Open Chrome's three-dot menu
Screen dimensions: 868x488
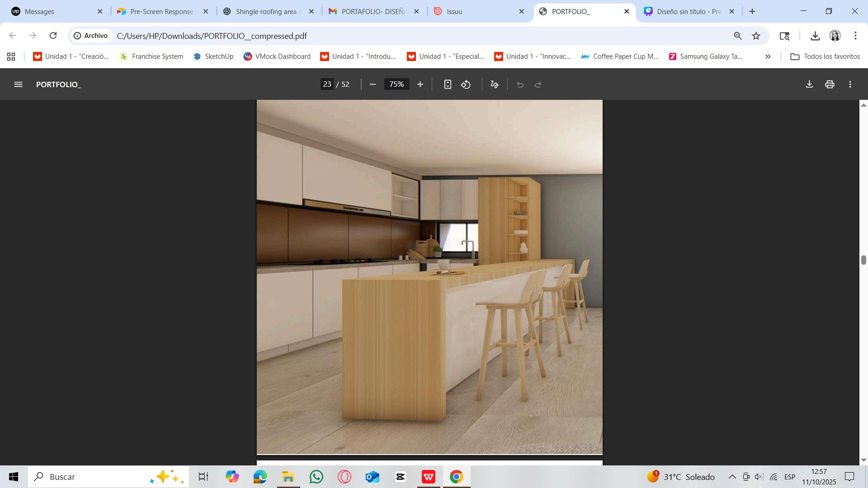(855, 36)
